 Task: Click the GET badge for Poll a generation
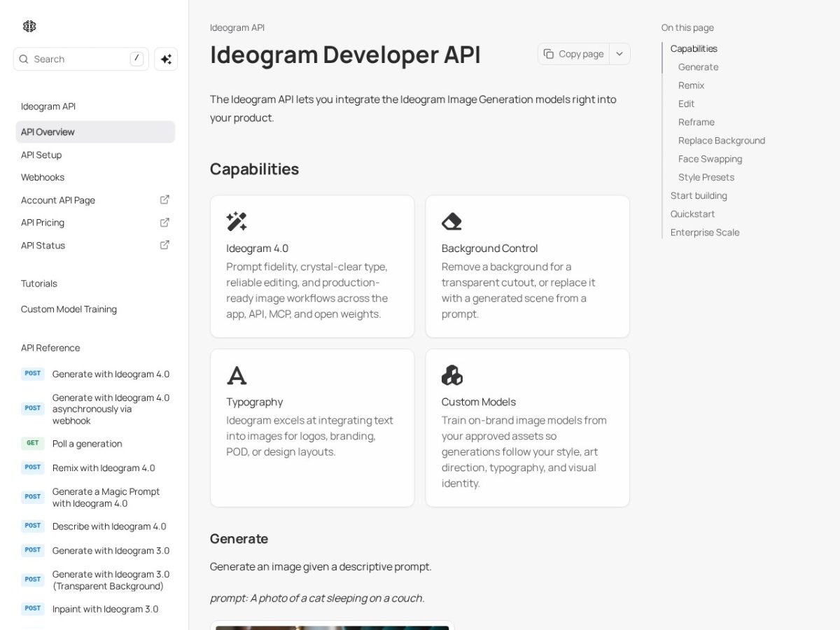pos(33,443)
